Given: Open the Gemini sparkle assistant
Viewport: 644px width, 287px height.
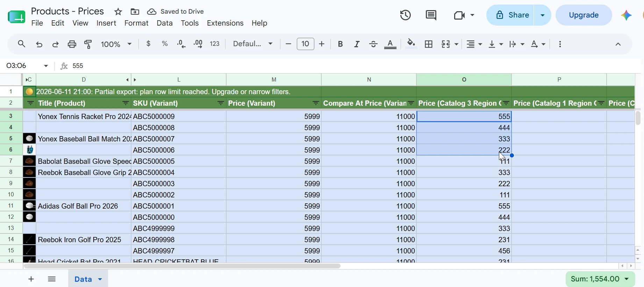Looking at the screenshot, I should tap(626, 15).
